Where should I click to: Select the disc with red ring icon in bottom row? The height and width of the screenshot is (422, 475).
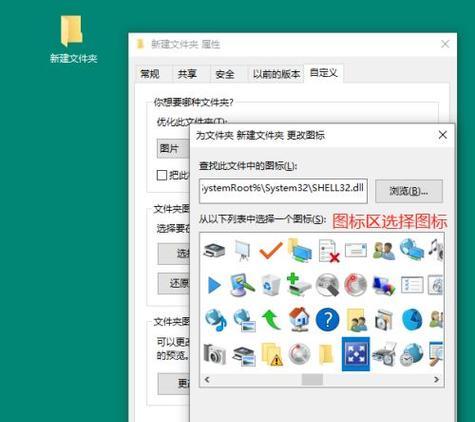[299, 354]
